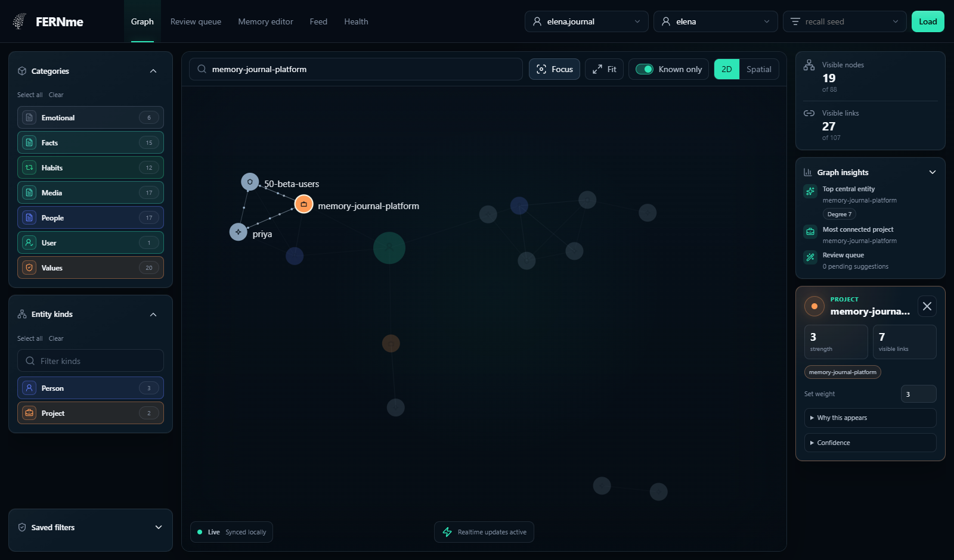Click the User person icon
This screenshot has height=560, width=954.
click(29, 242)
